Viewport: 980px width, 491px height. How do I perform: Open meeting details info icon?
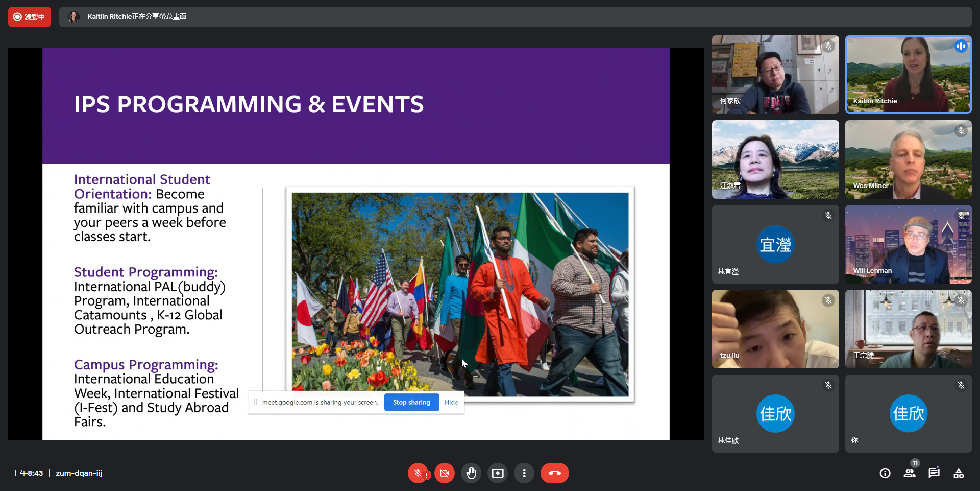point(885,473)
